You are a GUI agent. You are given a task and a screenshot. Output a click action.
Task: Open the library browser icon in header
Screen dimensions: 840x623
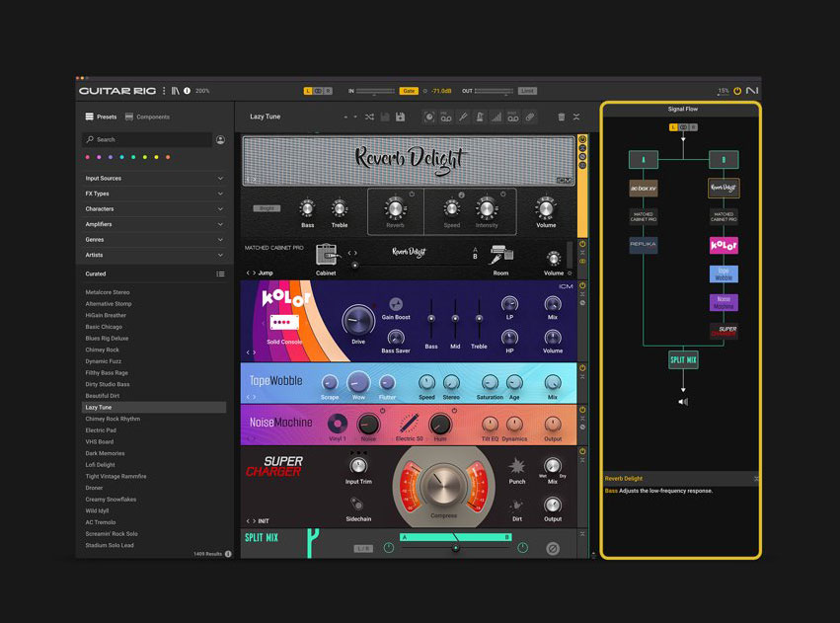tap(175, 91)
